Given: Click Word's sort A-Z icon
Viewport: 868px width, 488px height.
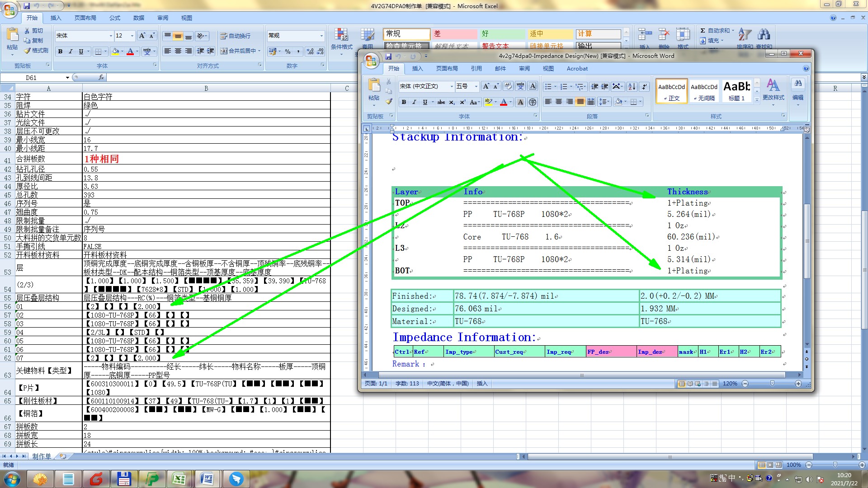Looking at the screenshot, I should point(632,86).
